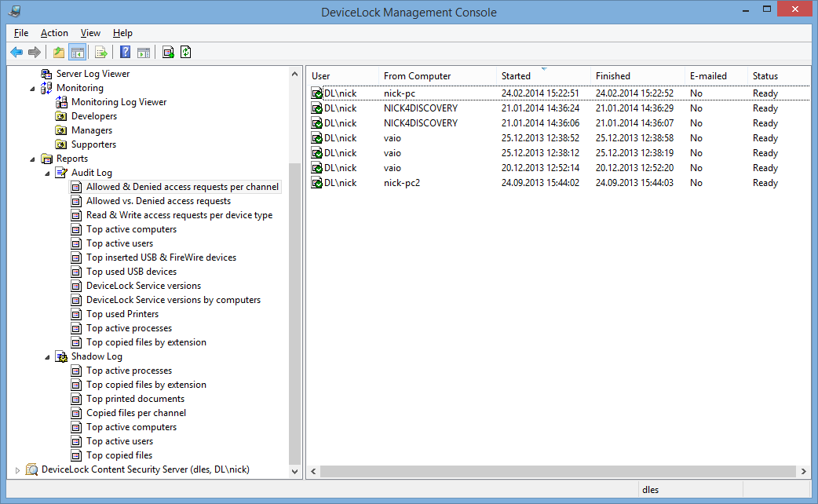Image resolution: width=818 pixels, height=504 pixels.
Task: Click report icon of nick-pc row
Action: pyautogui.click(x=316, y=93)
